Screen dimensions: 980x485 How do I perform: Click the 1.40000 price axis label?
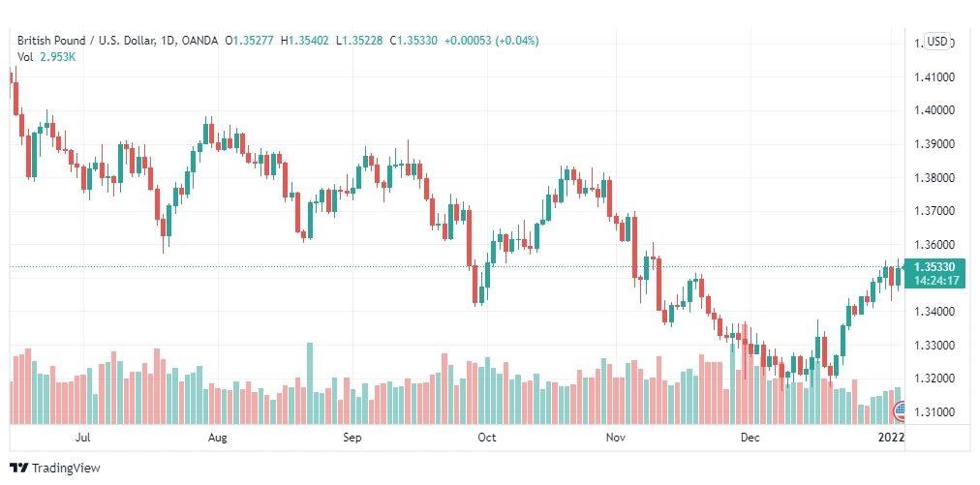[934, 110]
